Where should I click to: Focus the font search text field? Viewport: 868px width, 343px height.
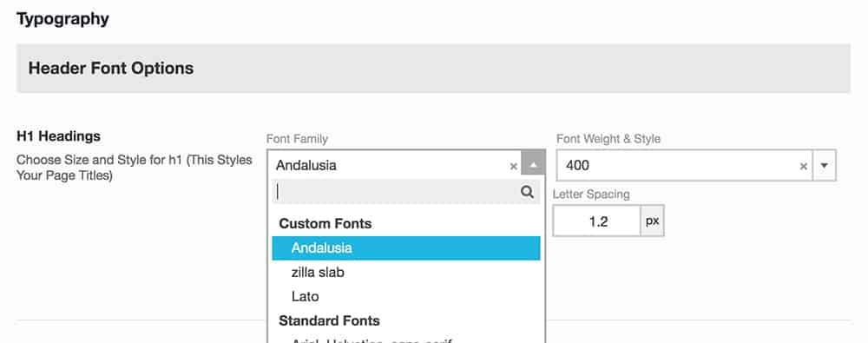coord(405,192)
